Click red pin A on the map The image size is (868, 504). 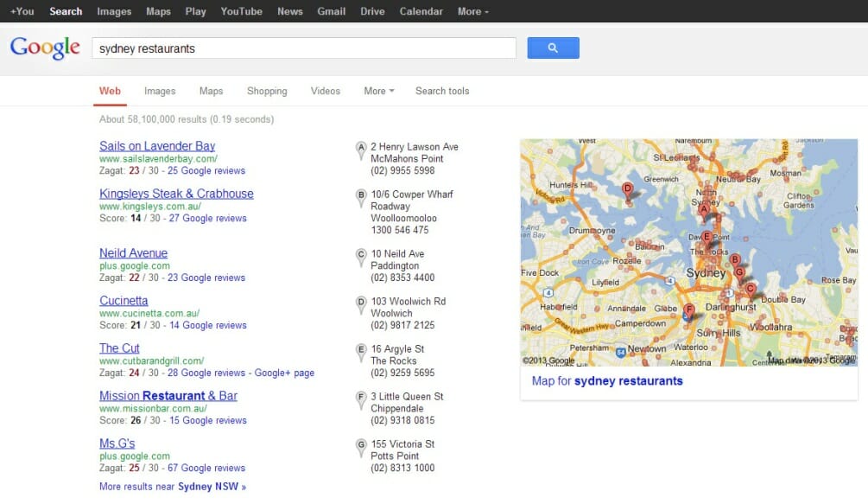click(704, 212)
